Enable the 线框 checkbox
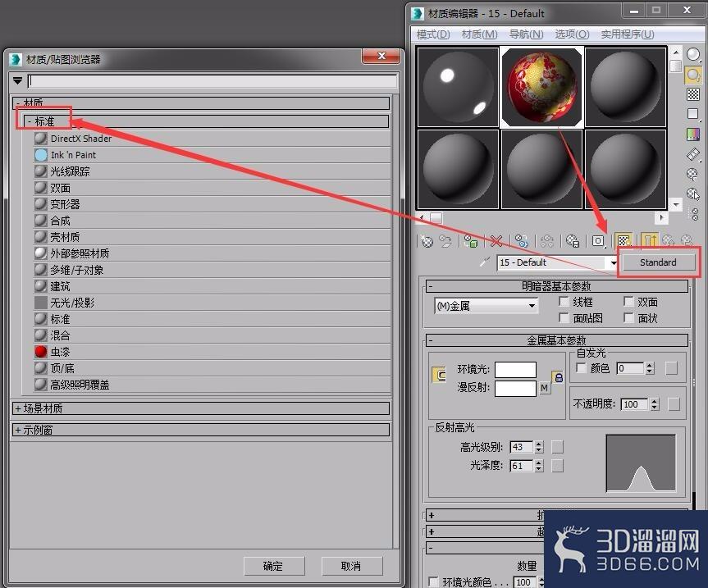This screenshot has height=588, width=708. [564, 301]
